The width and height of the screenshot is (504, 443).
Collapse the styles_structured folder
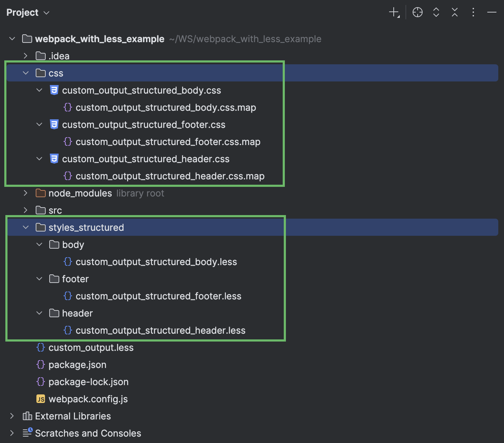click(x=25, y=227)
